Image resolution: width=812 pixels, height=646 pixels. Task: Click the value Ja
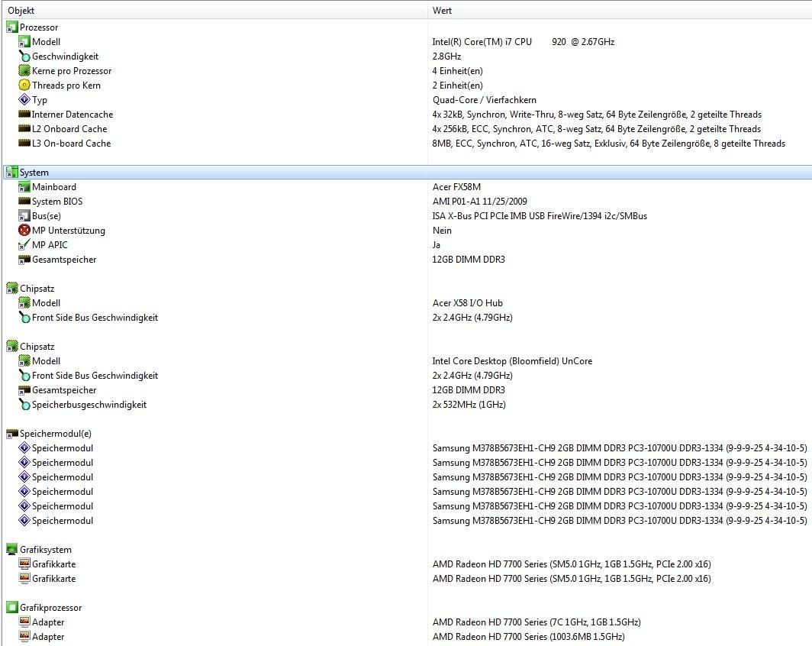pyautogui.click(x=436, y=245)
